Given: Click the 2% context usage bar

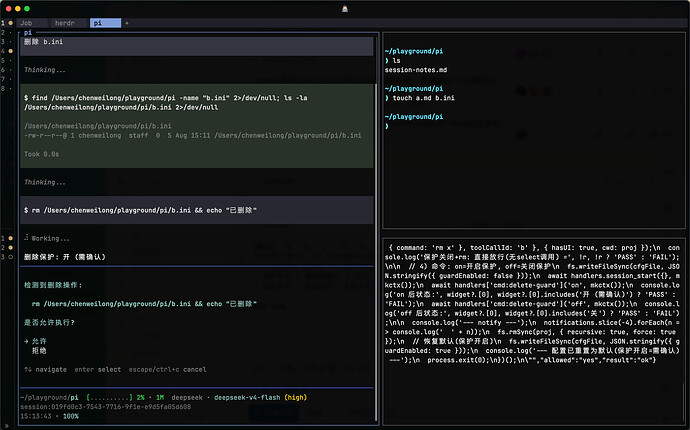Looking at the screenshot, I should 115,397.
